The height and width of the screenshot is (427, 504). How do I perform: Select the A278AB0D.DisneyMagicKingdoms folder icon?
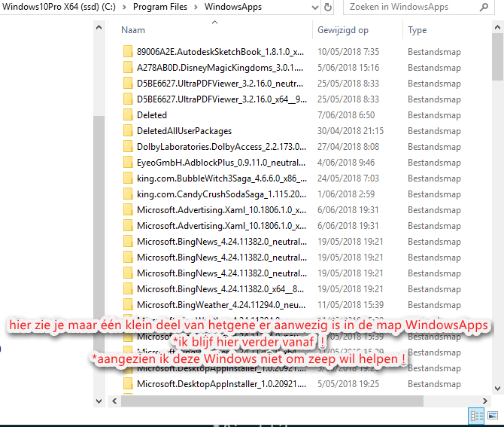[x=128, y=68]
